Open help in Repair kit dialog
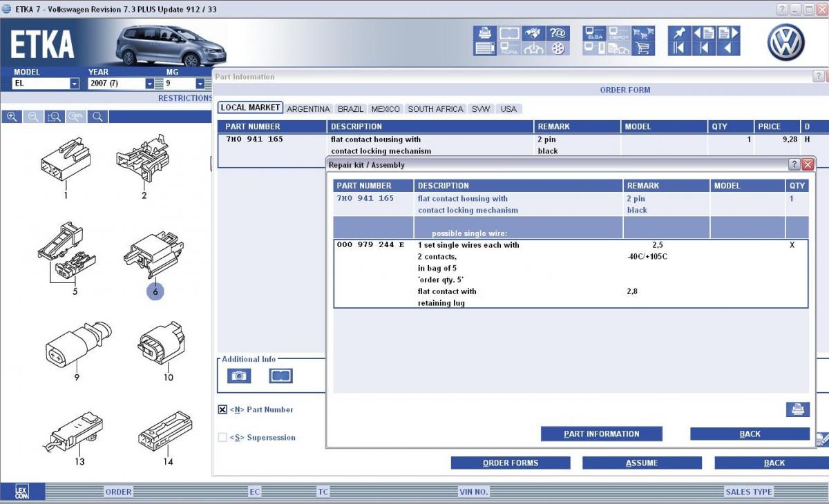The height and width of the screenshot is (504, 829). 794,164
